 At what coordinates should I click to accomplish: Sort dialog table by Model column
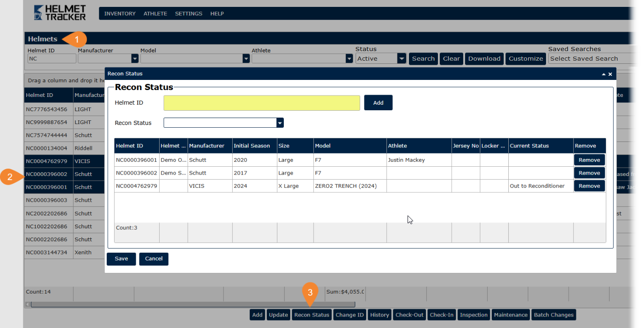[x=350, y=146]
